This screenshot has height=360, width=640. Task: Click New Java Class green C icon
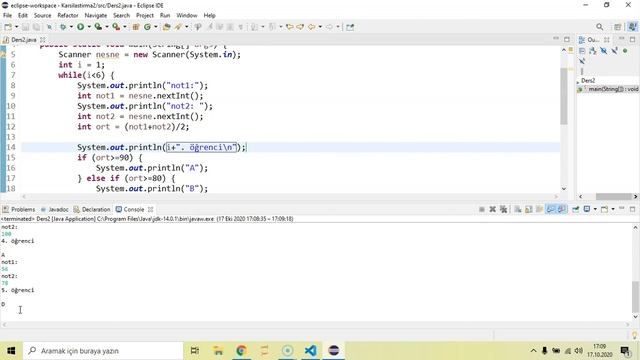147,27
